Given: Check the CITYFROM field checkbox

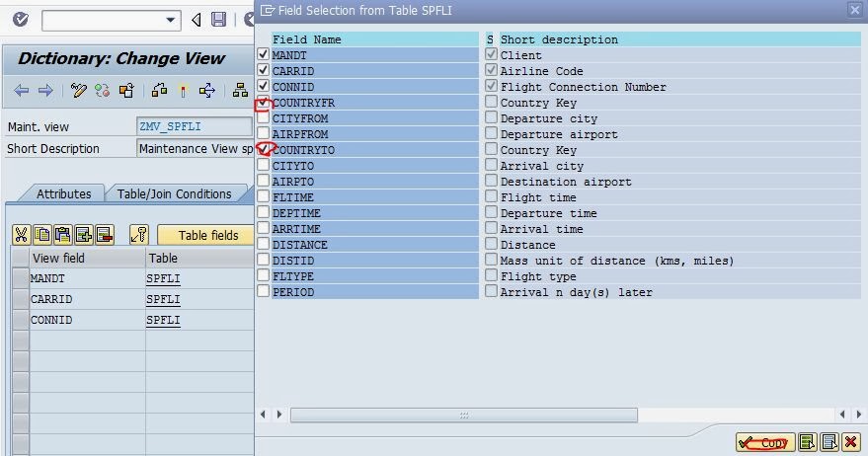Looking at the screenshot, I should (263, 117).
